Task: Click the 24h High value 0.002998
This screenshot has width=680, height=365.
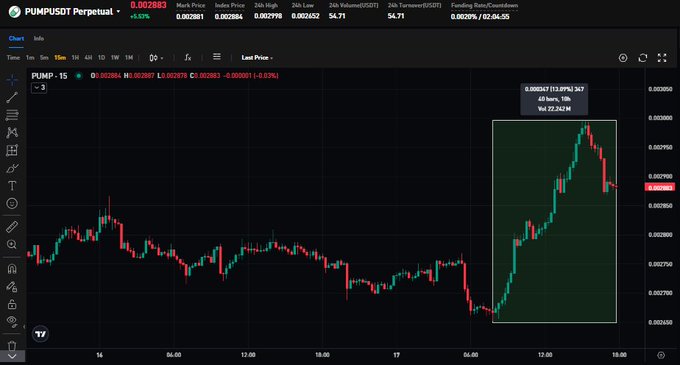Action: 268,16
